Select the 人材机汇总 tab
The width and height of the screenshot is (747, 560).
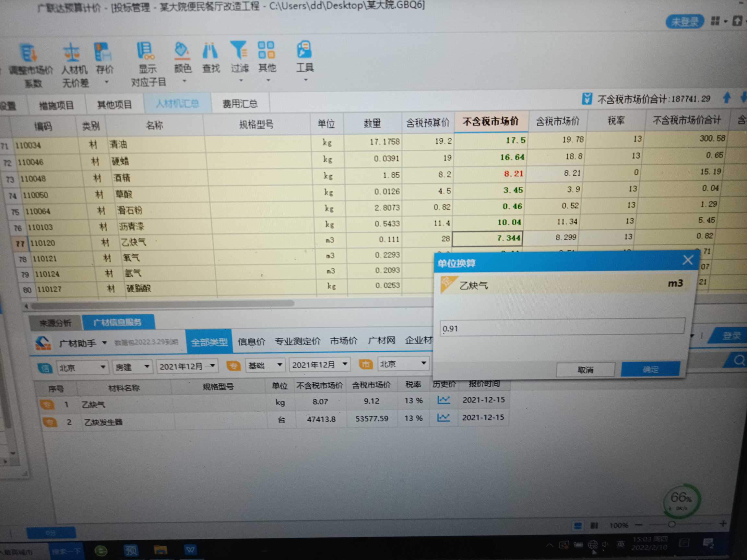[x=177, y=104]
